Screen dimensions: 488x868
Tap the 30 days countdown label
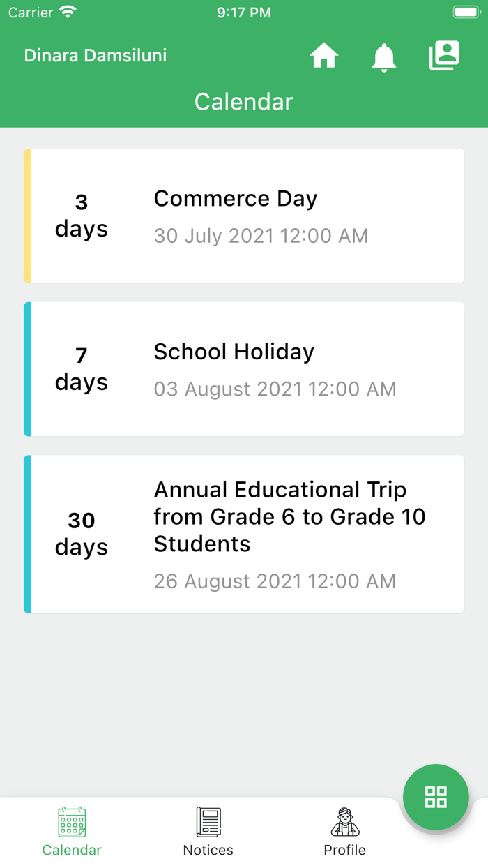(x=82, y=534)
